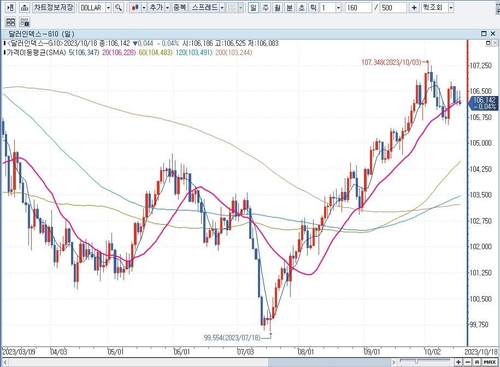Click the 160 bar count input field

358,7
